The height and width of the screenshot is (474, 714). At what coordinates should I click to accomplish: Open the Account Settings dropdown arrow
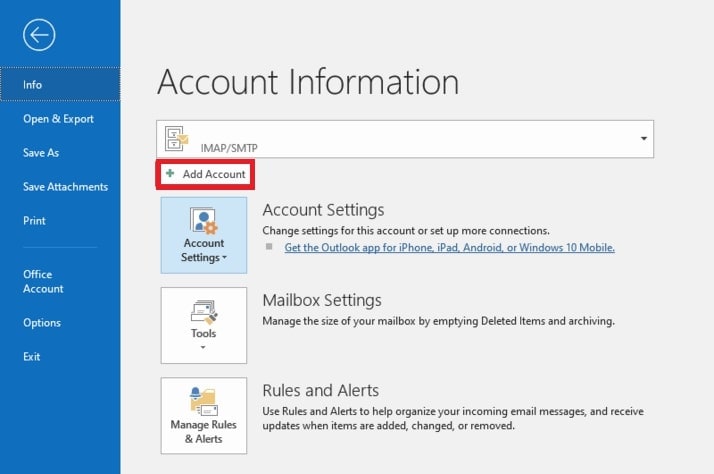pos(224,258)
